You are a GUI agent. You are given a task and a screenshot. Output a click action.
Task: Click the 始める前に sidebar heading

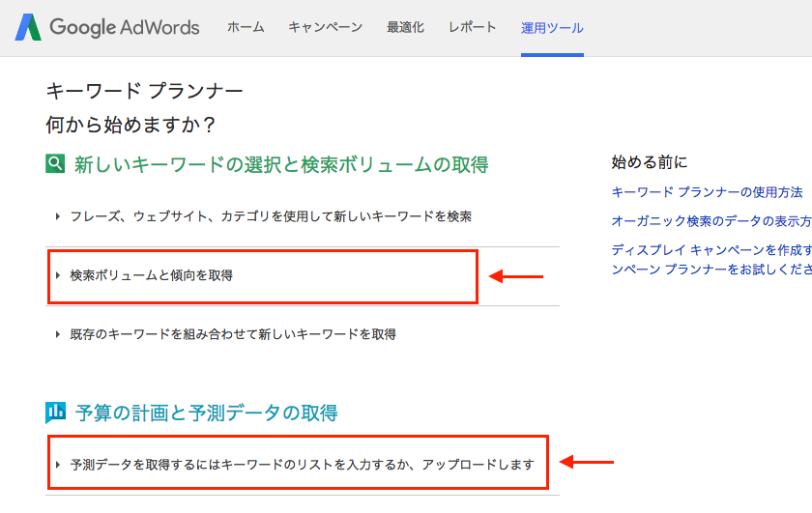click(x=650, y=162)
